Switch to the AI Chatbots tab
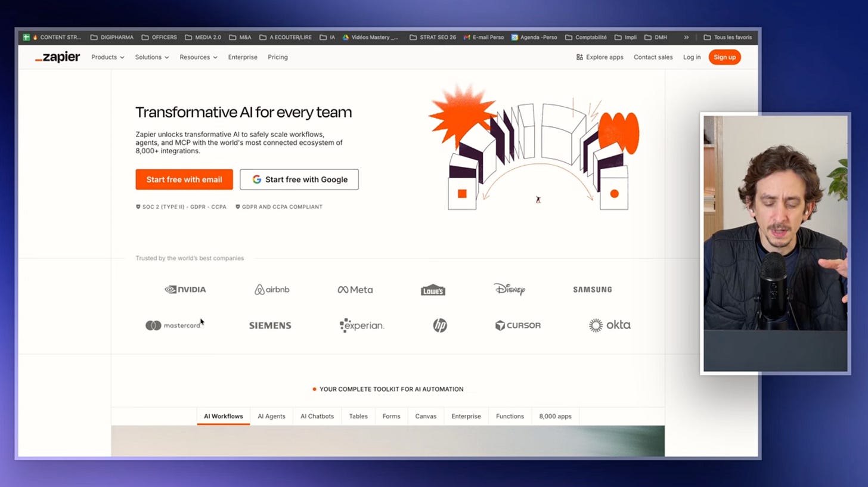The height and width of the screenshot is (487, 868). [x=317, y=416]
